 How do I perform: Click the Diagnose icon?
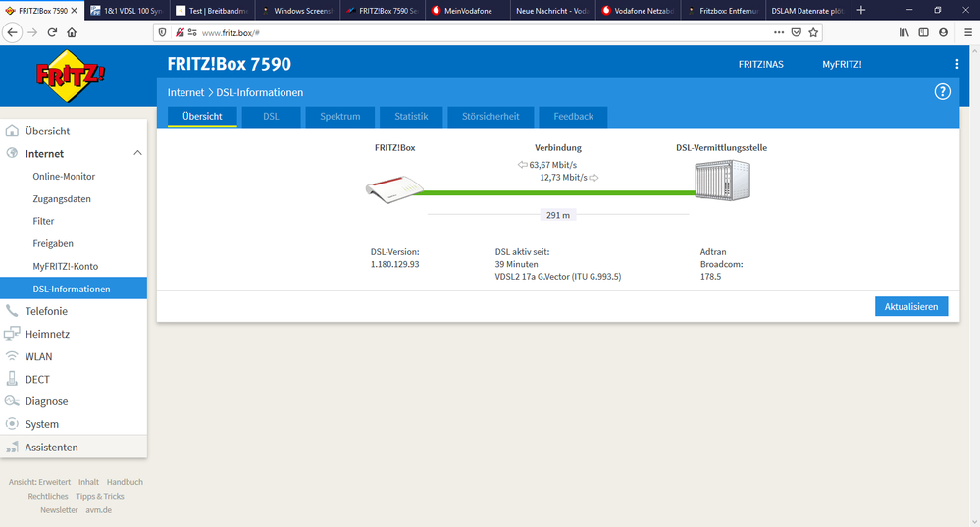[12, 401]
